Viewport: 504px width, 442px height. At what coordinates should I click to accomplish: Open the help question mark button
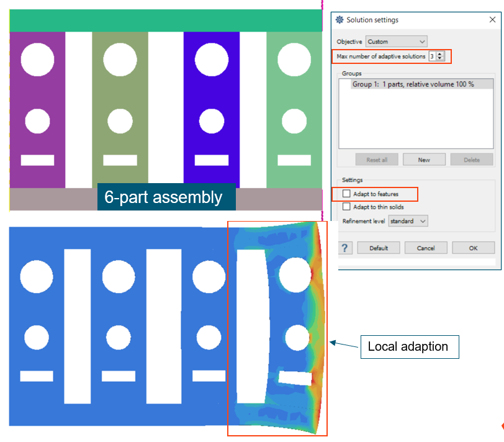345,248
